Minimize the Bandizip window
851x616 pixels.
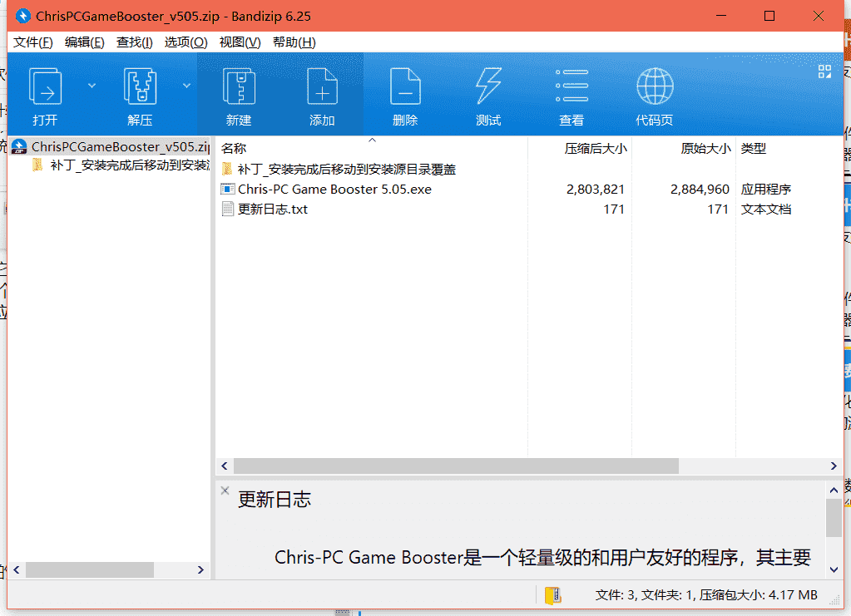point(720,16)
